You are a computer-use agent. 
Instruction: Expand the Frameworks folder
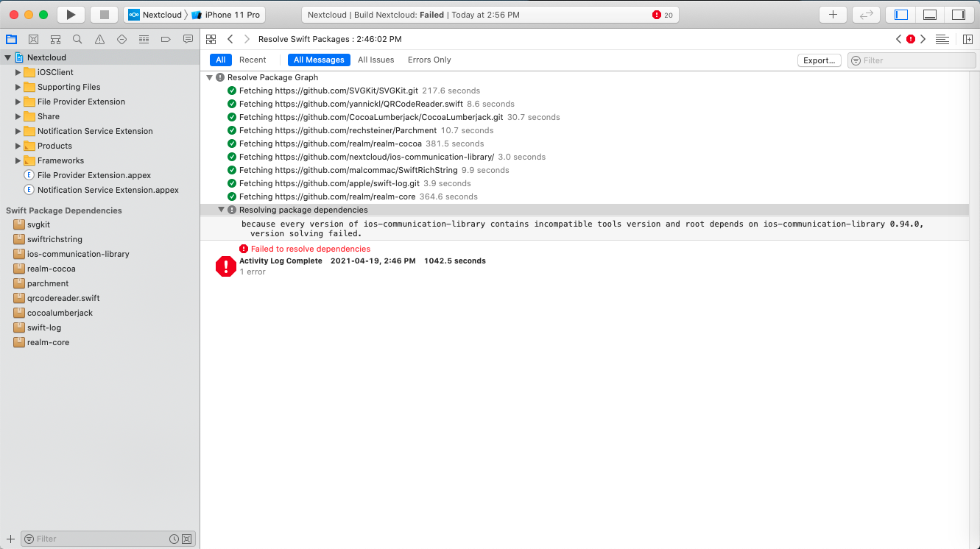tap(18, 160)
